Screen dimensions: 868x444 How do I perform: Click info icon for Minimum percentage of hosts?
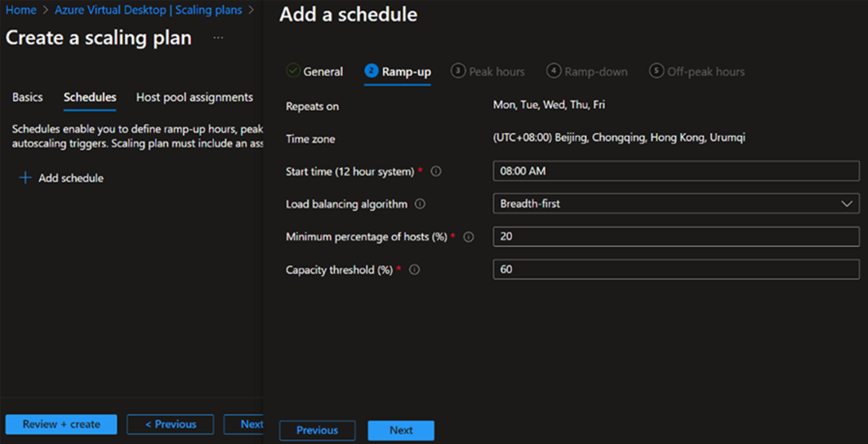tap(469, 237)
